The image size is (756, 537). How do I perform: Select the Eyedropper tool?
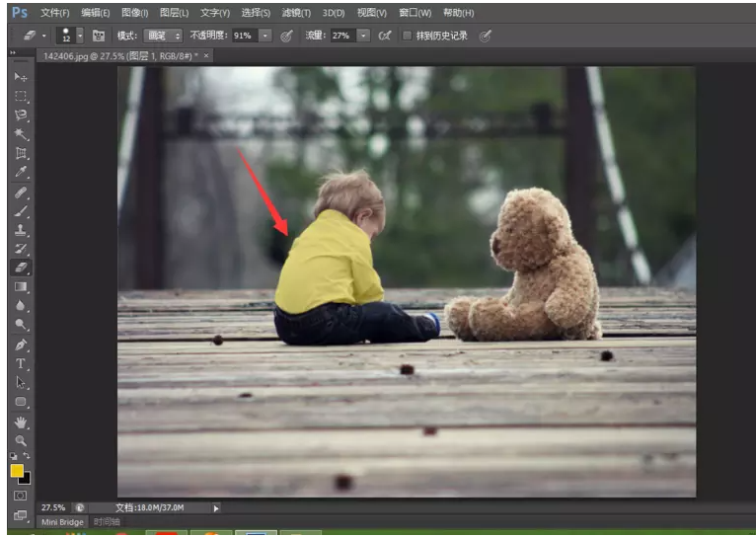point(21,173)
